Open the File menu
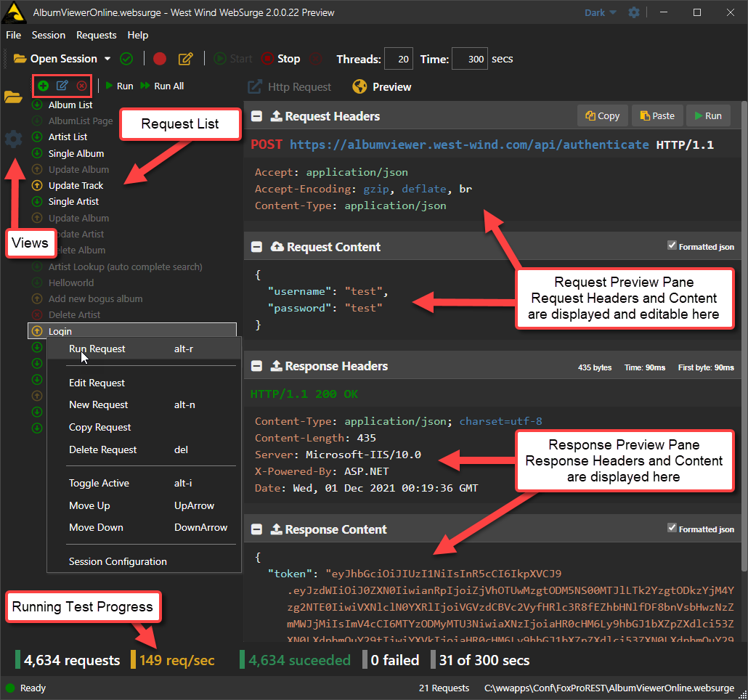The height and width of the screenshot is (700, 748). pos(13,36)
